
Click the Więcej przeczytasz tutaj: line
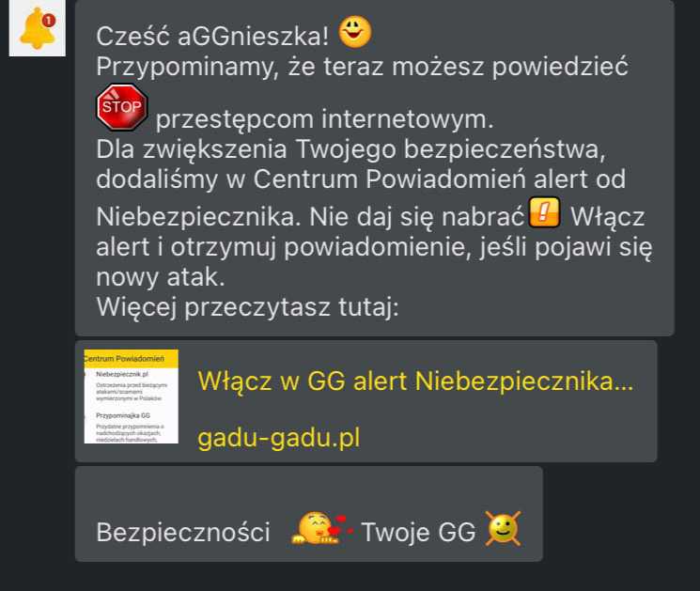pyautogui.click(x=247, y=307)
